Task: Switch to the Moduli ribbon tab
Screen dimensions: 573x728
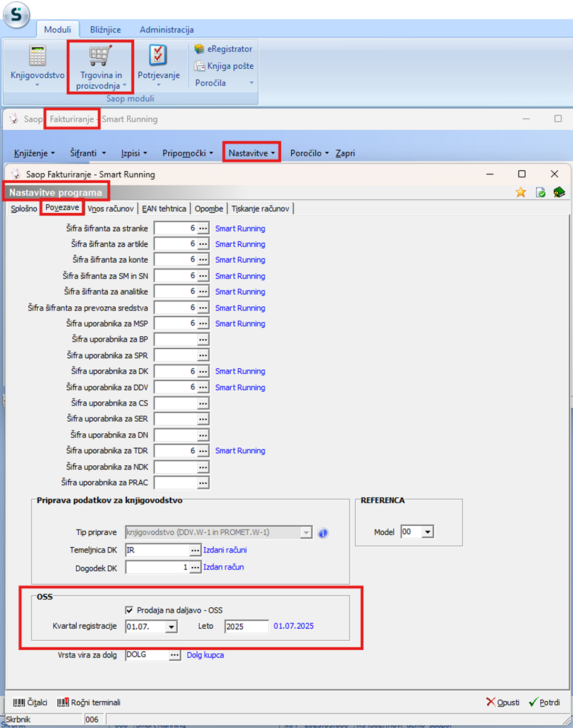Action: coord(57,29)
